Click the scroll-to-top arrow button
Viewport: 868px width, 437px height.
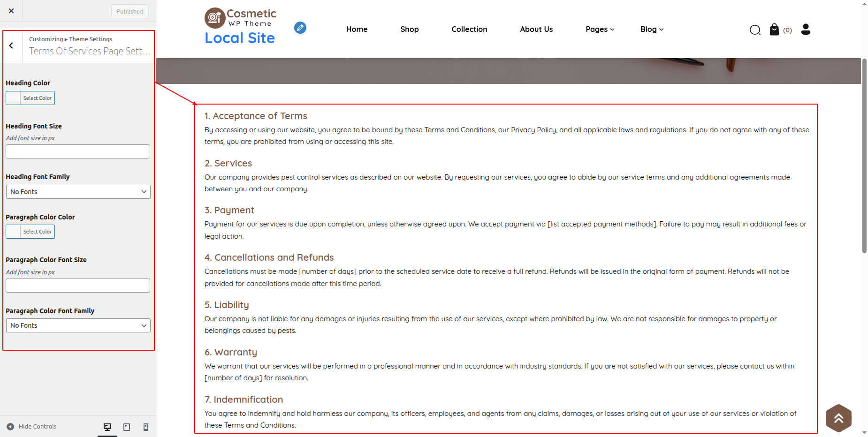pyautogui.click(x=838, y=418)
